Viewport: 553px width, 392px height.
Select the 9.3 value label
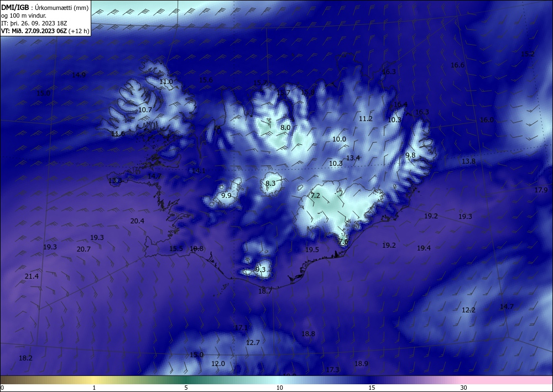click(x=260, y=269)
